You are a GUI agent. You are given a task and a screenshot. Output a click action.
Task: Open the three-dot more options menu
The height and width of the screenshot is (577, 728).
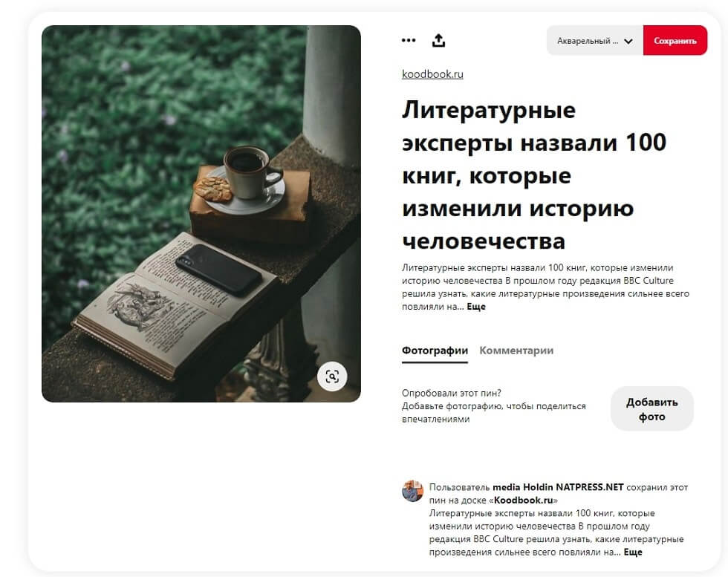pos(408,40)
